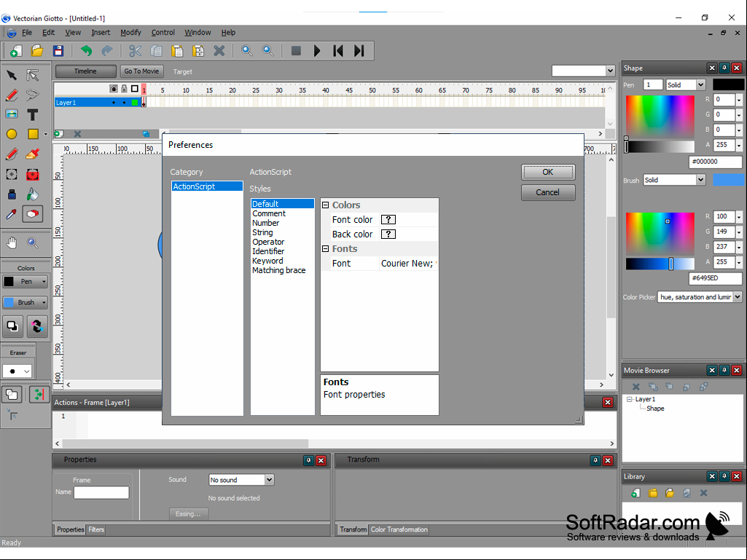The height and width of the screenshot is (560, 747).
Task: Select the Matching brace style
Action: click(279, 270)
